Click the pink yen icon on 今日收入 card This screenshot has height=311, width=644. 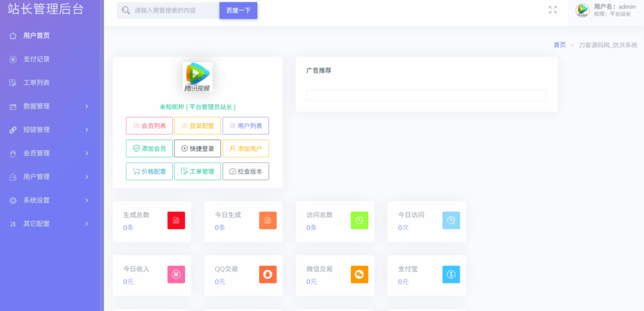176,275
